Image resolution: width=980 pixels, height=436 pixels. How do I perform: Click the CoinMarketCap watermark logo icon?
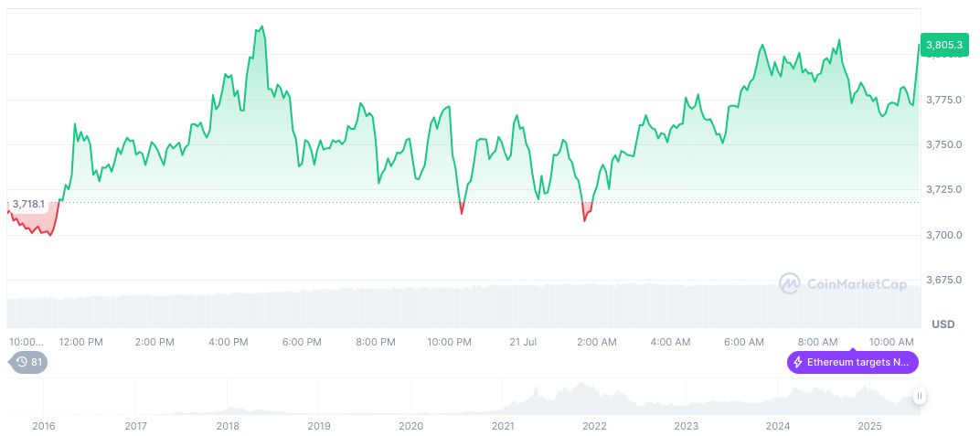tap(789, 284)
